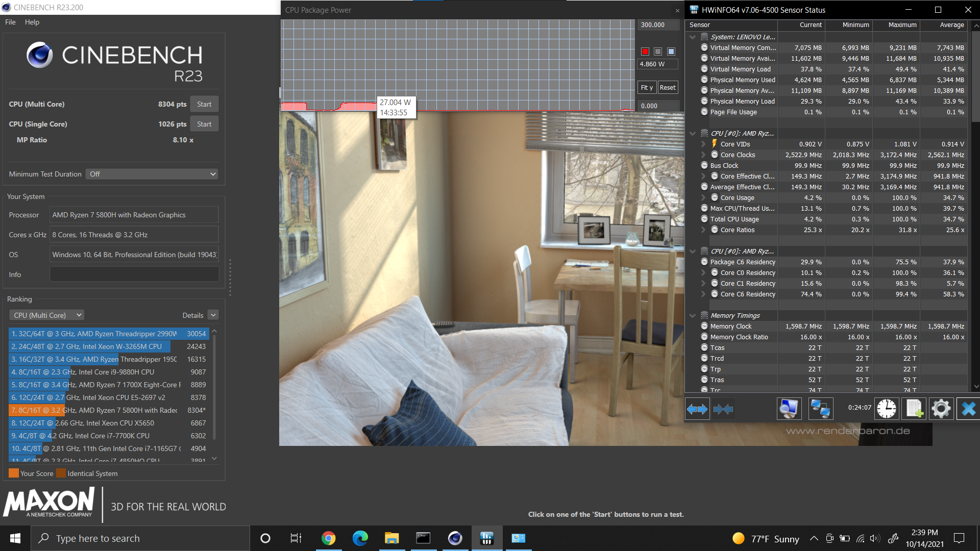Click the Cortana circle on the taskbar
980x551 pixels.
click(265, 538)
